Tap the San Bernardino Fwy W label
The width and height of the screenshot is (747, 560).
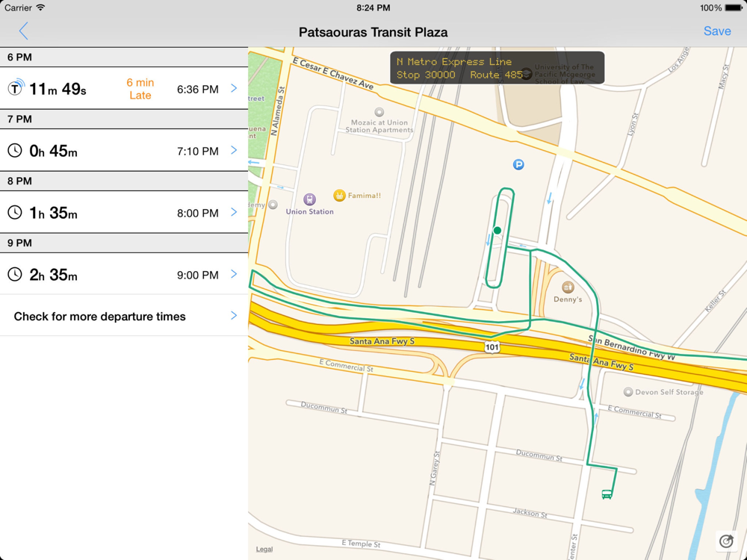(632, 346)
